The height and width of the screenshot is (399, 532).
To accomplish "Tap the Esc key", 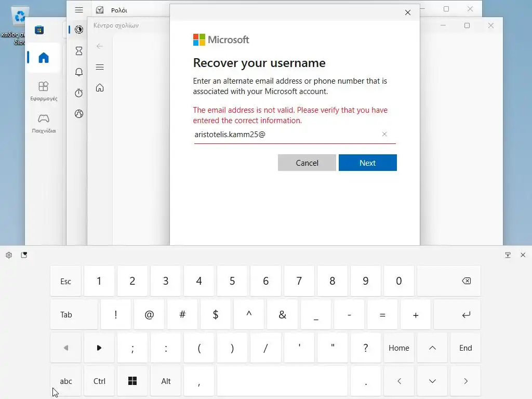I will click(x=65, y=281).
